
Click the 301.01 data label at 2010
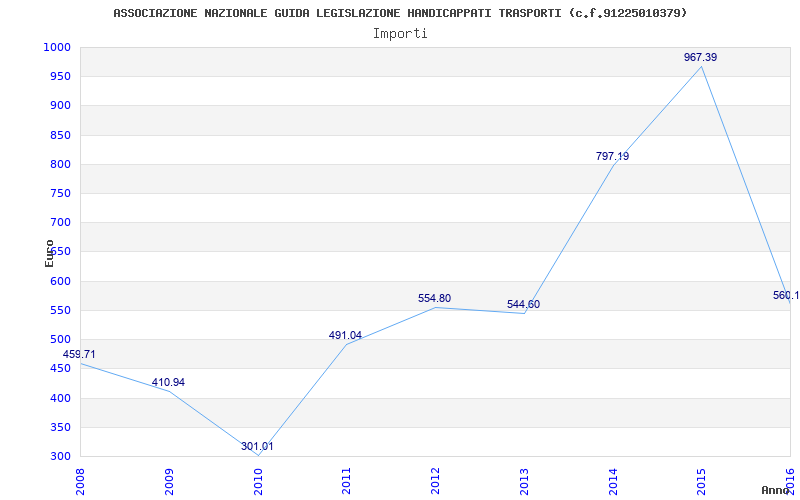257,446
